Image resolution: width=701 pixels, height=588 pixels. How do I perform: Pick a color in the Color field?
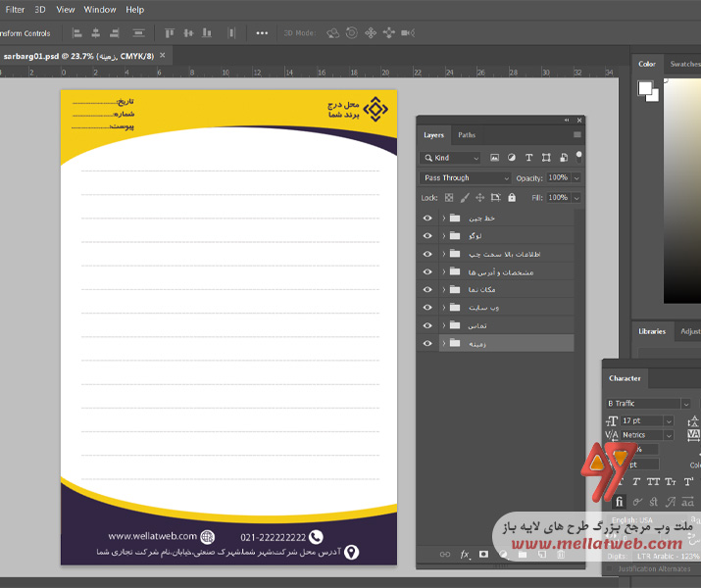click(x=682, y=191)
